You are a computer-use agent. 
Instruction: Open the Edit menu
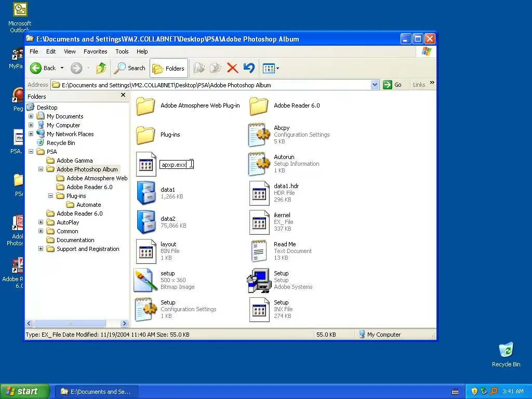coord(51,51)
